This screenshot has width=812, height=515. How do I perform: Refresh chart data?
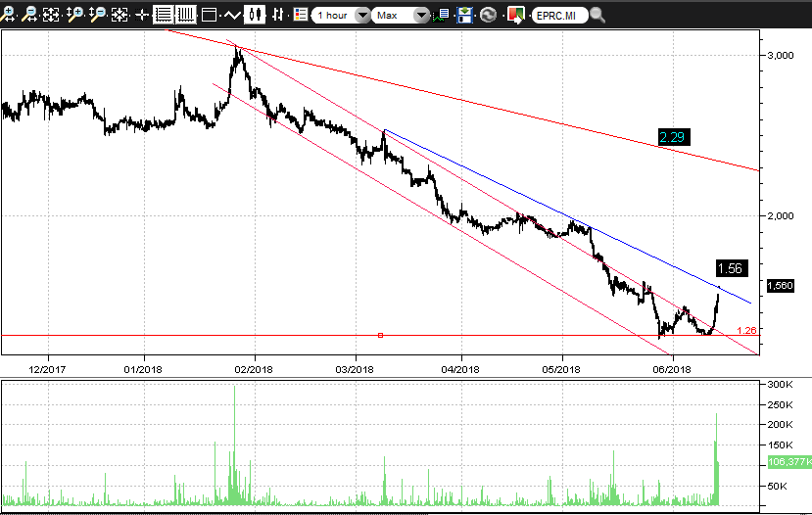488,15
